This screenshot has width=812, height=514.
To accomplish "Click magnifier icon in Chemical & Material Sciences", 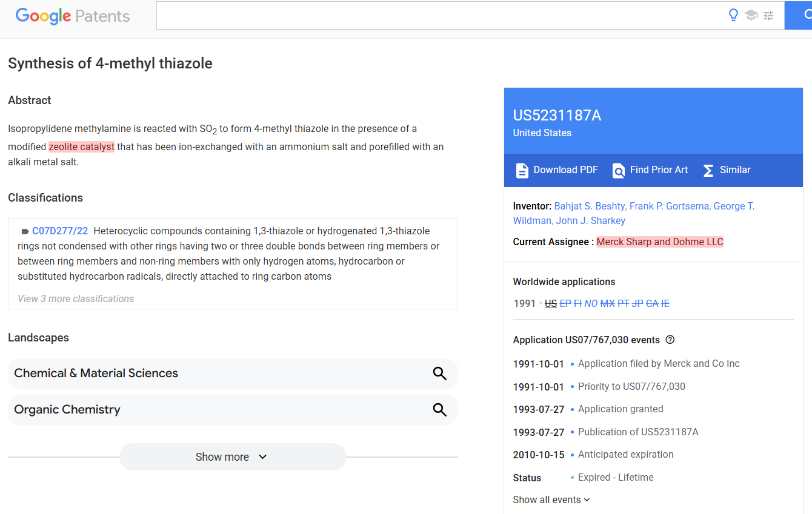I will tap(440, 374).
